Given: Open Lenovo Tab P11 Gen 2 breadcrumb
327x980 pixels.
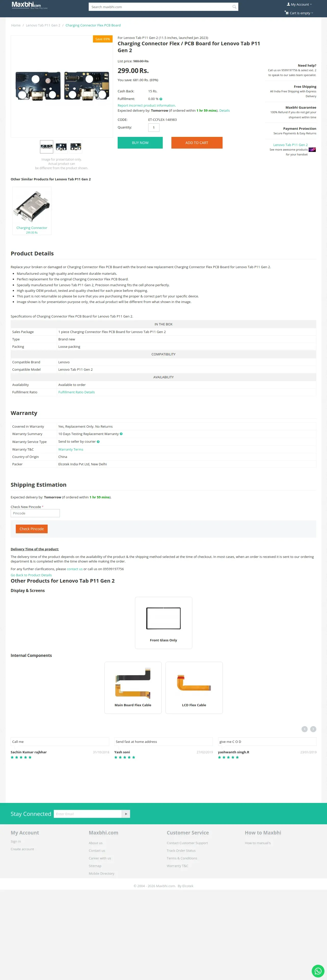Looking at the screenshot, I should (x=43, y=25).
